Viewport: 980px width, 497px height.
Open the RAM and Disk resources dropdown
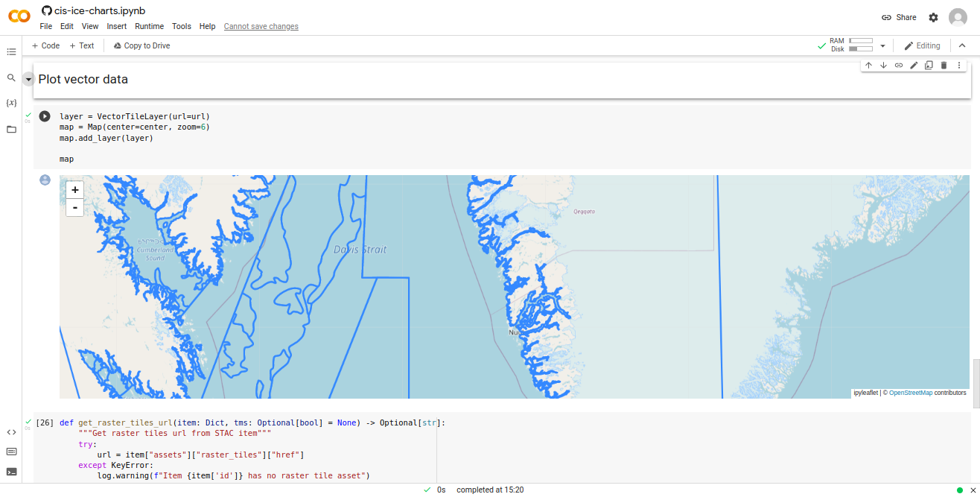(x=882, y=45)
